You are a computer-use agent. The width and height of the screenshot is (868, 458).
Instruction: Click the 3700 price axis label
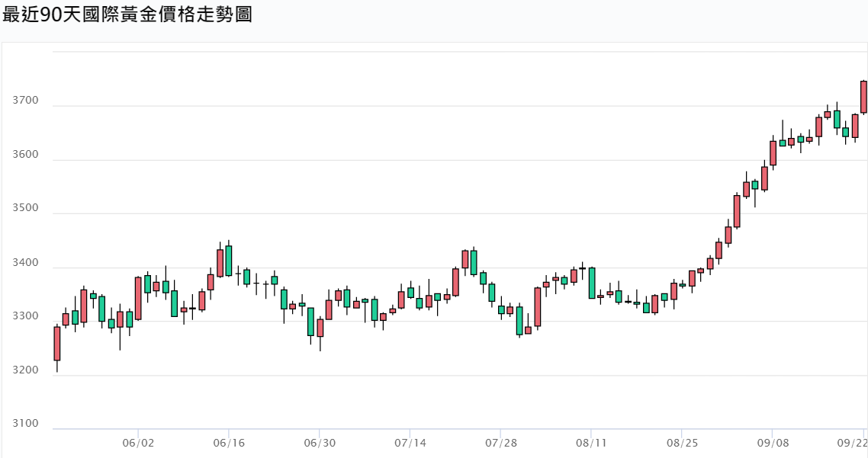[25, 101]
